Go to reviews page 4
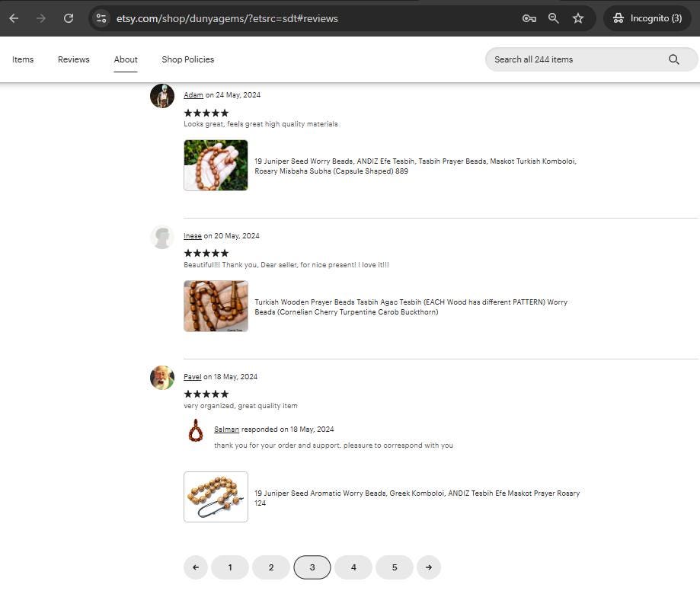The width and height of the screenshot is (700, 610). pyautogui.click(x=353, y=567)
